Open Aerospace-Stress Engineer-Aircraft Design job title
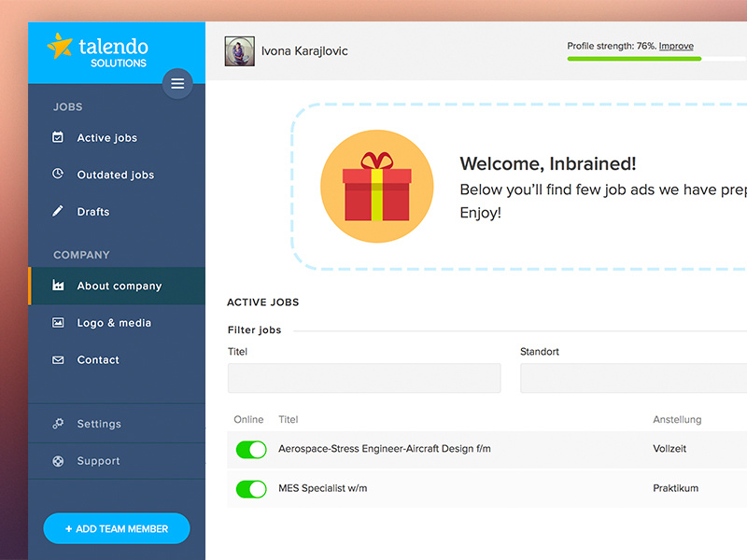The image size is (747, 560). point(385,449)
